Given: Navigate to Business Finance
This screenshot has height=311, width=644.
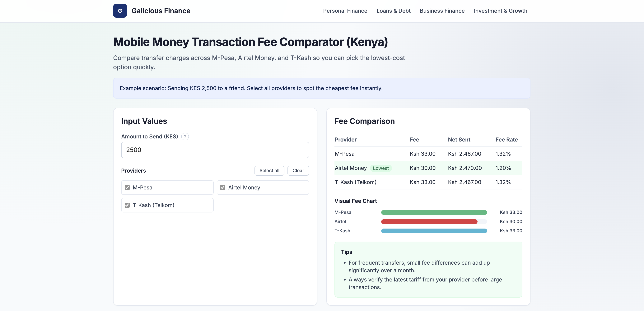Looking at the screenshot, I should coord(442,11).
